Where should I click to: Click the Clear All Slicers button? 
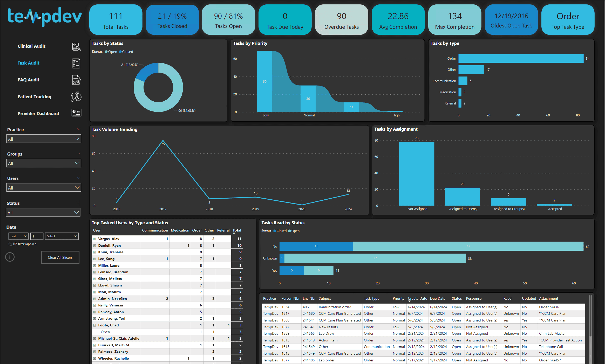(60, 257)
